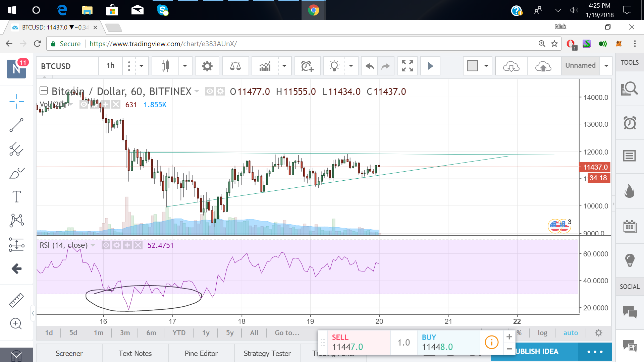Redo the last chart action
The image size is (644, 362).
coord(386,66)
